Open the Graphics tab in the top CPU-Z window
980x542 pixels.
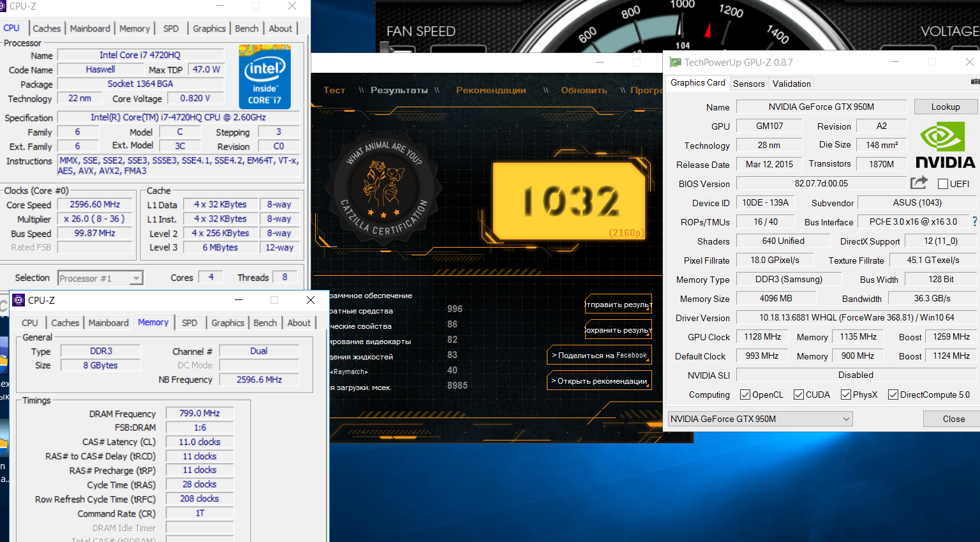pos(209,29)
